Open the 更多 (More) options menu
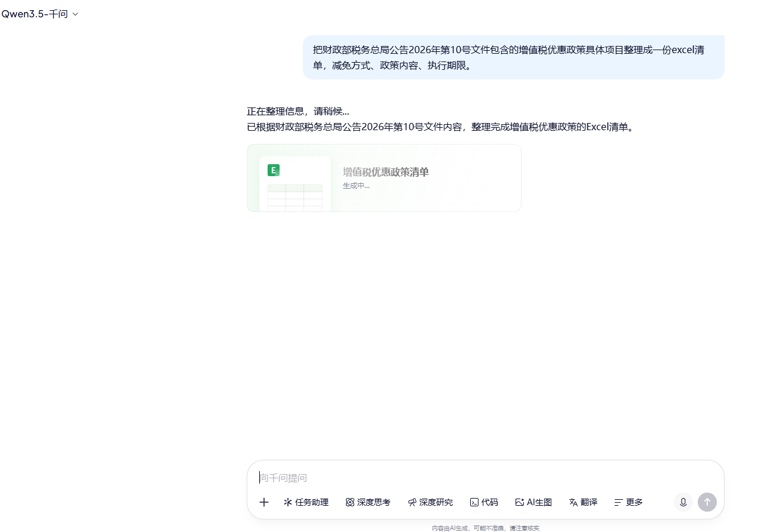Image resolution: width=773 pixels, height=532 pixels. click(x=627, y=502)
